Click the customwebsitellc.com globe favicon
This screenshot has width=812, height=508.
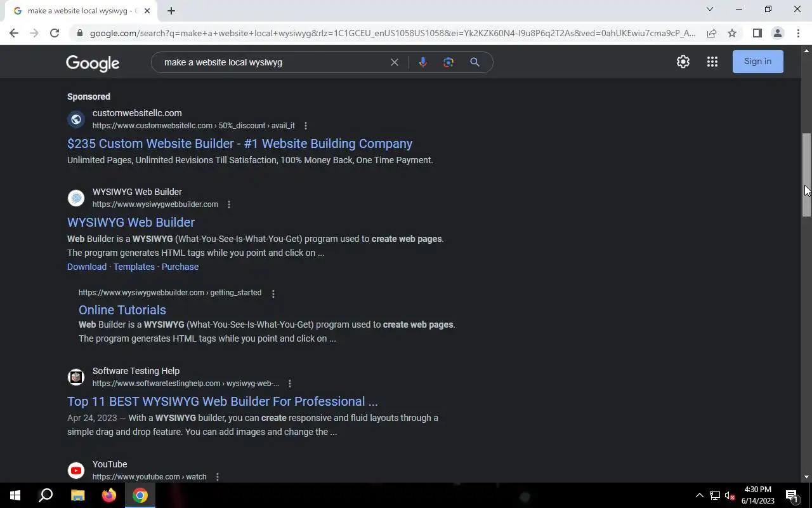76,119
